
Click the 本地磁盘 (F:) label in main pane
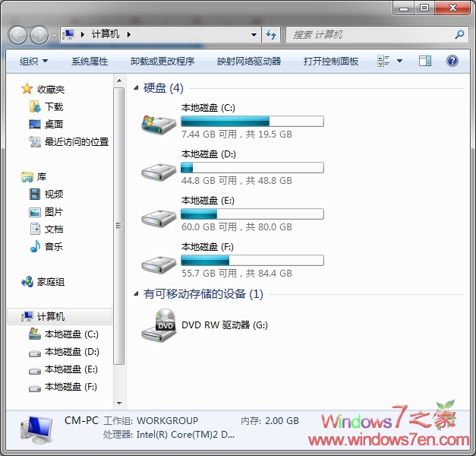click(x=208, y=247)
